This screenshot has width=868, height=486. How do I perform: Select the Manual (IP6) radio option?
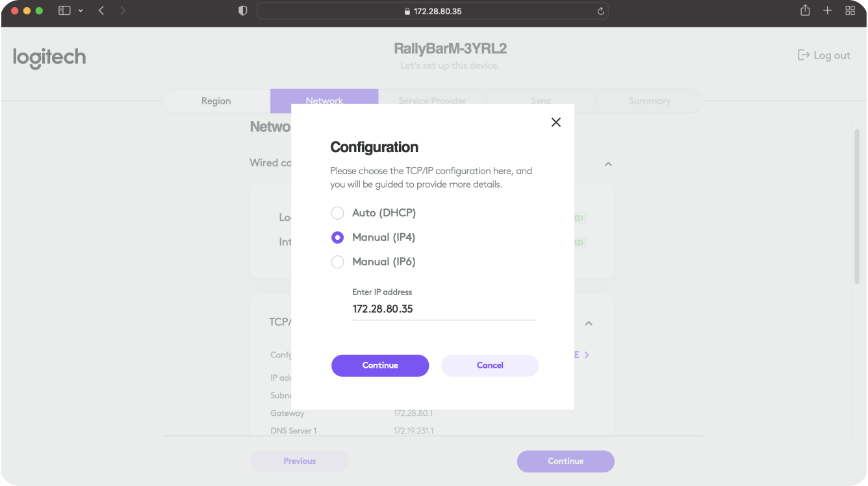point(337,262)
